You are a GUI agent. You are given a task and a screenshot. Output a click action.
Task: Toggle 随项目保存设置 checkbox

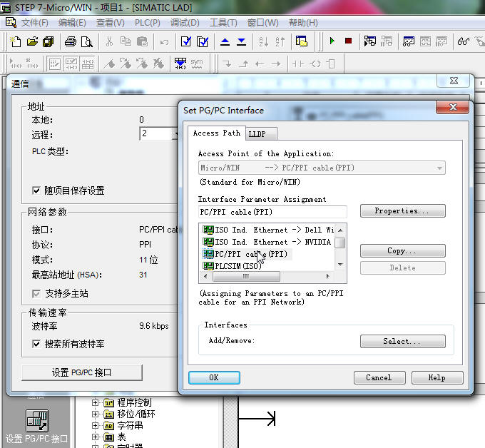(x=36, y=190)
